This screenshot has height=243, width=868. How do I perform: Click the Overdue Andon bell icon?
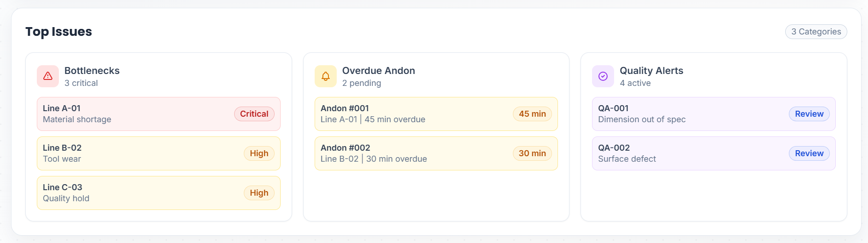[x=326, y=76]
